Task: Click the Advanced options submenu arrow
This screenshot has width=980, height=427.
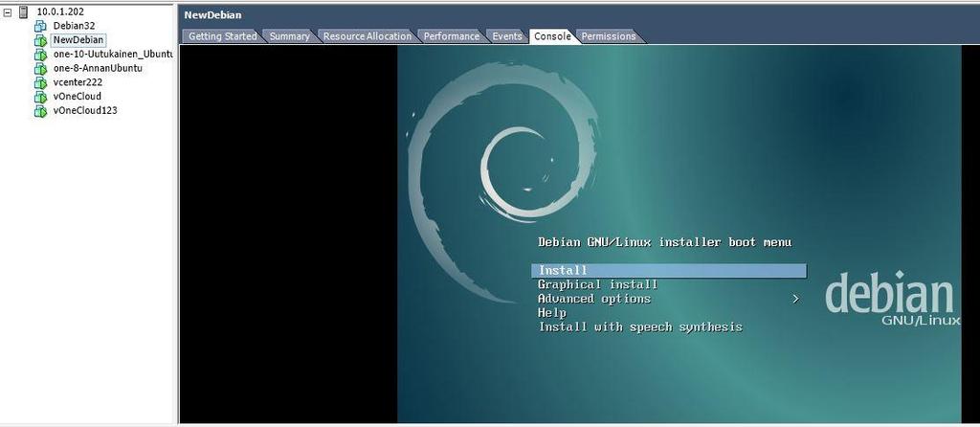Action: coord(795,299)
